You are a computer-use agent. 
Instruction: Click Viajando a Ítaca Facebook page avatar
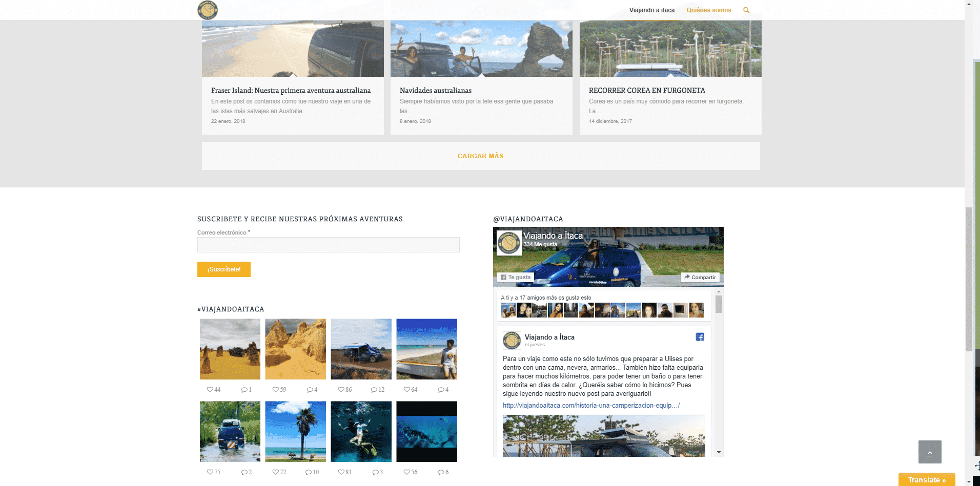[x=509, y=243]
